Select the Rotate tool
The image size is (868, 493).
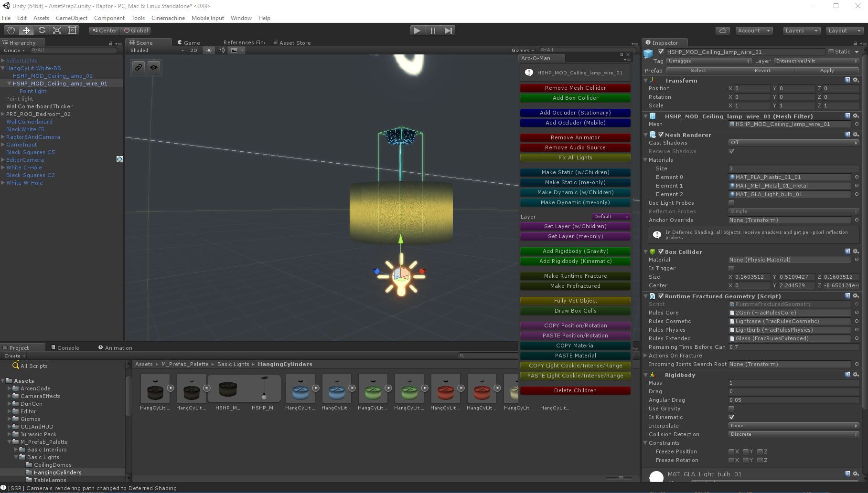point(42,31)
